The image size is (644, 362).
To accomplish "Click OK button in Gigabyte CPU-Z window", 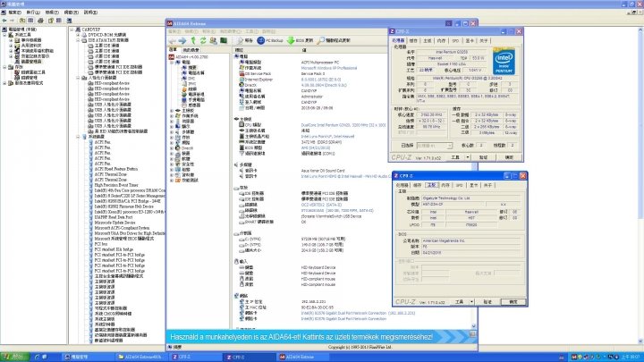I will (x=513, y=302).
